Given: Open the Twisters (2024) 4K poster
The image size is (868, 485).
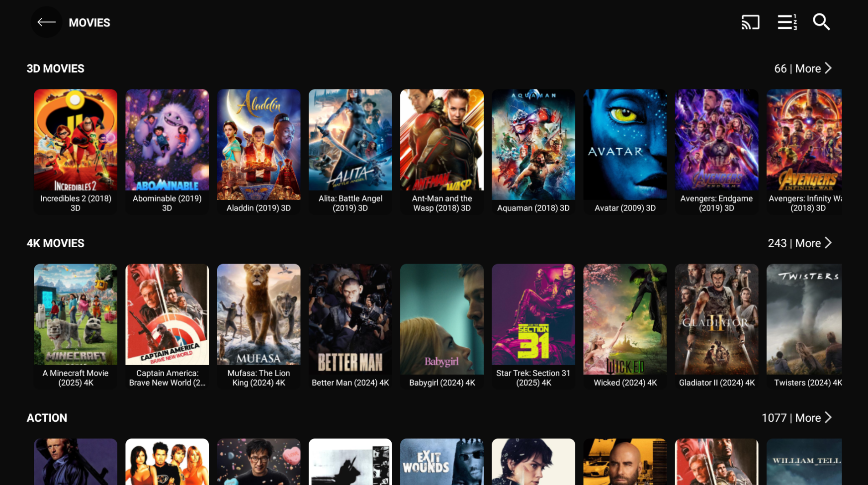Looking at the screenshot, I should 804,326.
